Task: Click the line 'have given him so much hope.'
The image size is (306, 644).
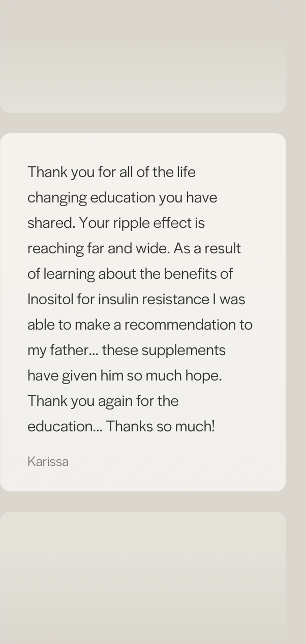Action: click(125, 375)
